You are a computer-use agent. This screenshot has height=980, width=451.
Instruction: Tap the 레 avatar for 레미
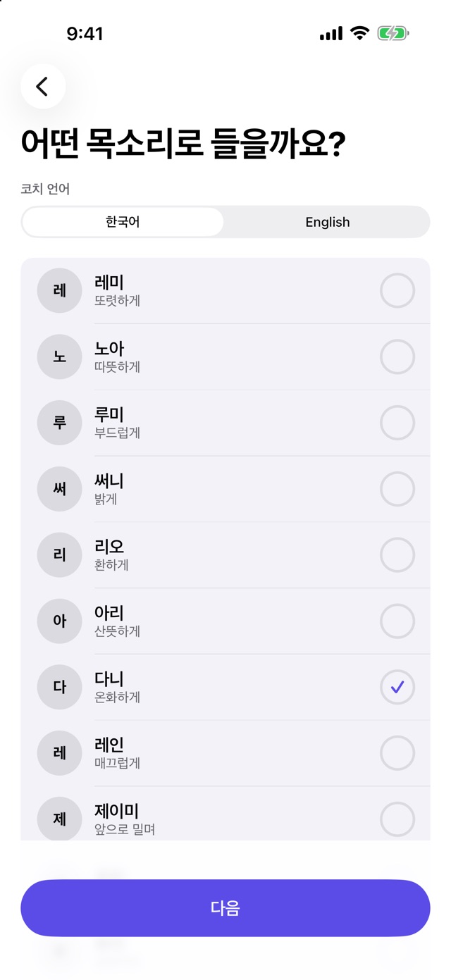coord(60,290)
